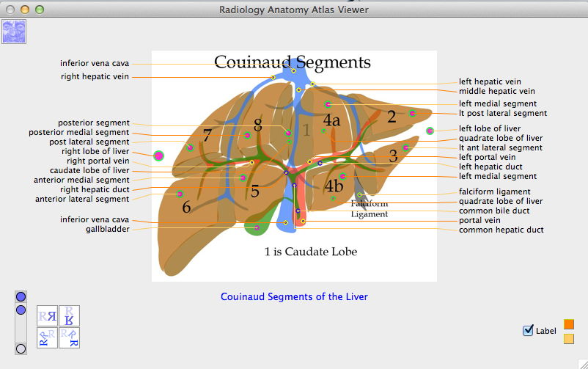The image size is (588, 369).
Task: Click the atlas thumbnail icon at top left
Action: (15, 32)
